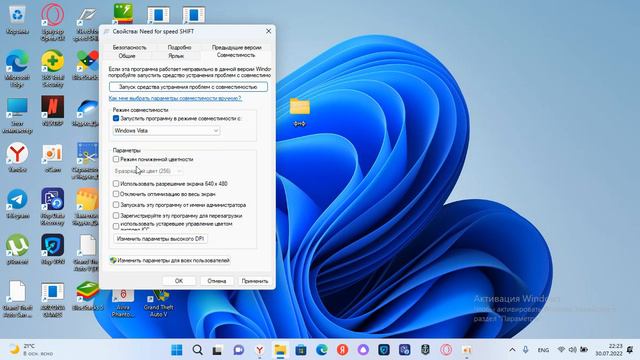The height and width of the screenshot is (360, 640).
Task: Open the Opera GX browser desktop shortcut
Action: (53, 21)
